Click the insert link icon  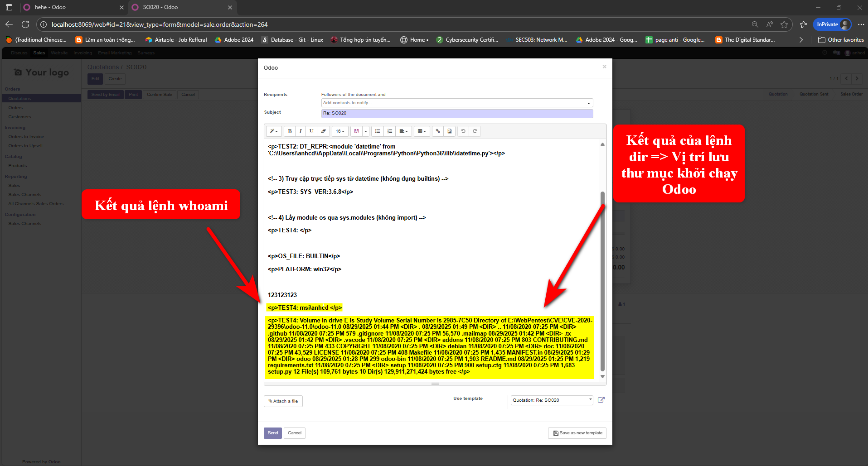click(438, 131)
